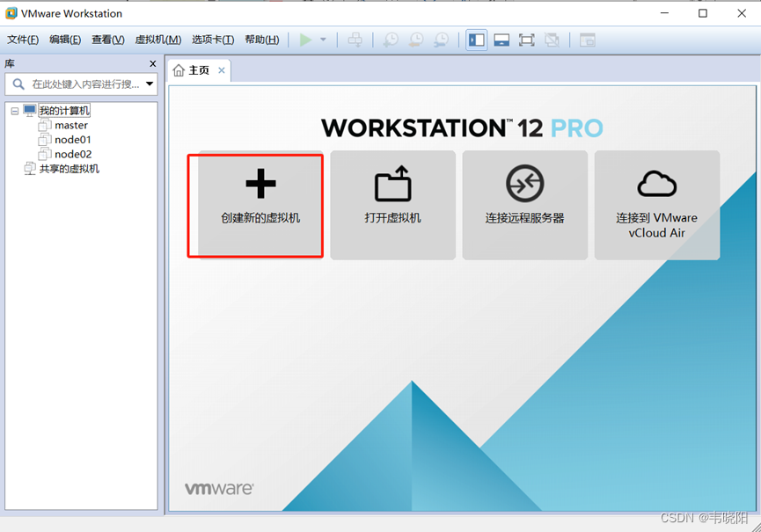
Task: Click the green Power On play button
Action: tap(305, 40)
